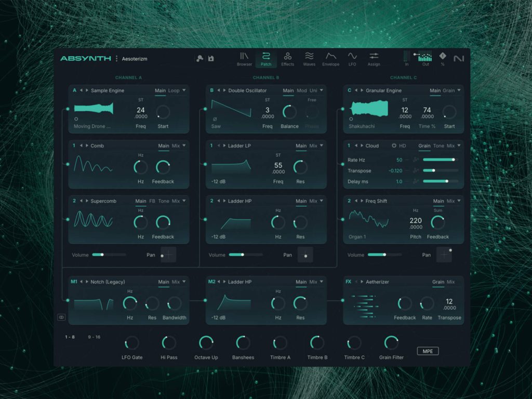Click the In level meter
The image size is (532, 399).
(406, 56)
